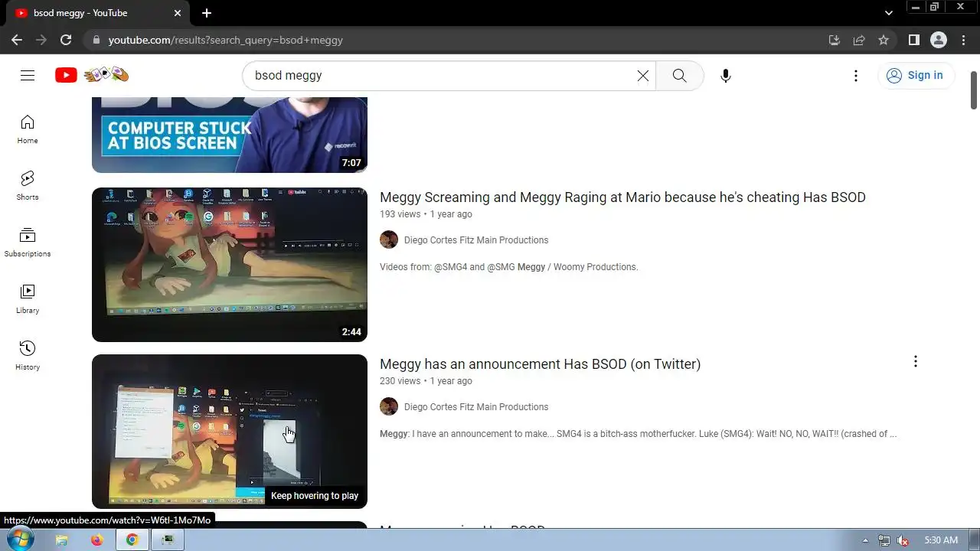Image resolution: width=980 pixels, height=551 pixels.
Task: Click 193 views 1 year ago text
Action: 426,214
